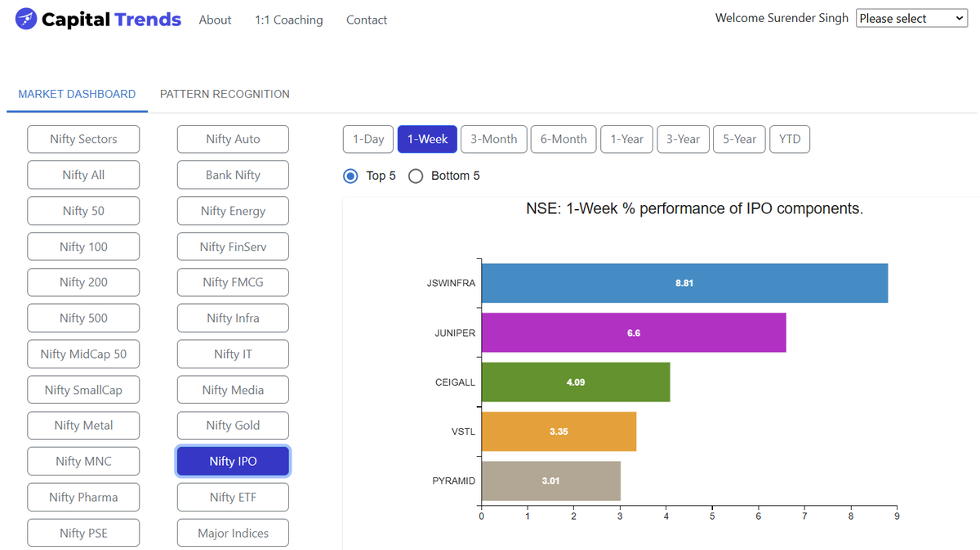The image size is (980, 550).
Task: Click the Capital Trends brand name
Action: click(111, 19)
